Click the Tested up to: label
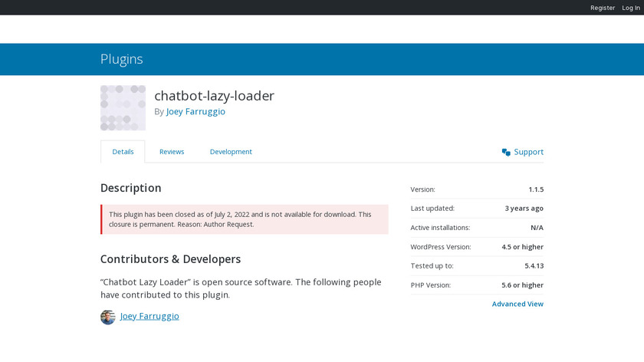 coord(432,266)
